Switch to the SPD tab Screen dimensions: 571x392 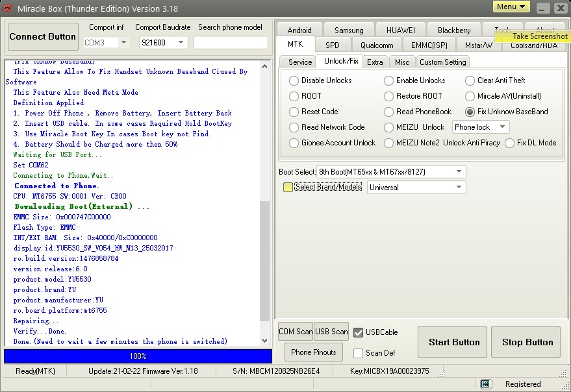pyautogui.click(x=333, y=45)
